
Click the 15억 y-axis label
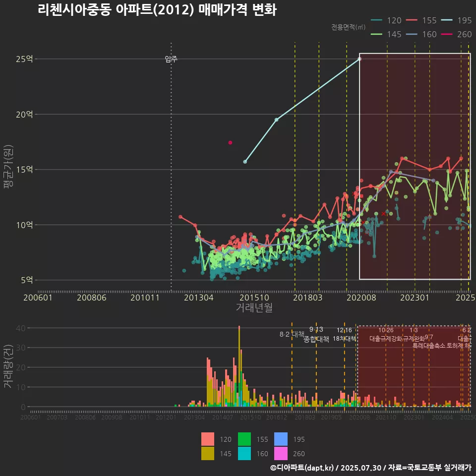24,170
